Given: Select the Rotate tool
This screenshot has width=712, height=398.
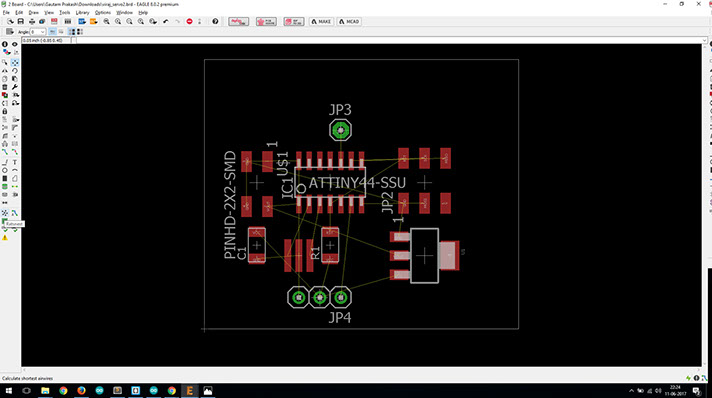Looking at the screenshot, I should coord(15,70).
